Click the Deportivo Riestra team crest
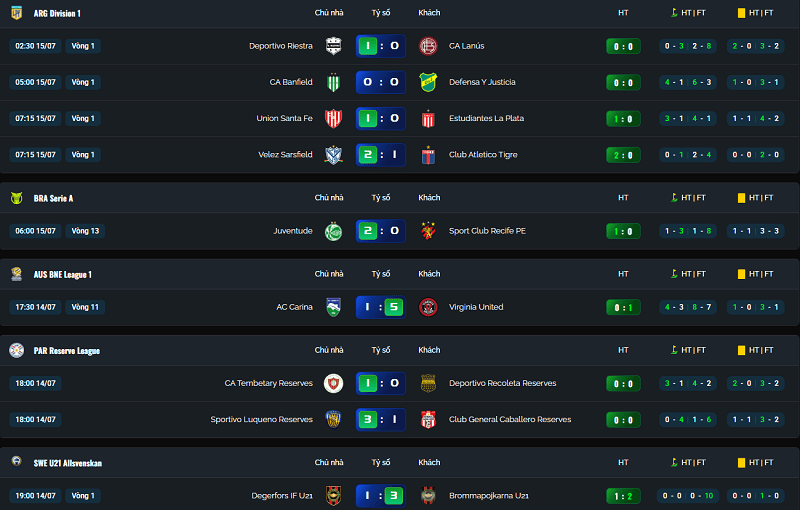The image size is (800, 510). coord(333,46)
